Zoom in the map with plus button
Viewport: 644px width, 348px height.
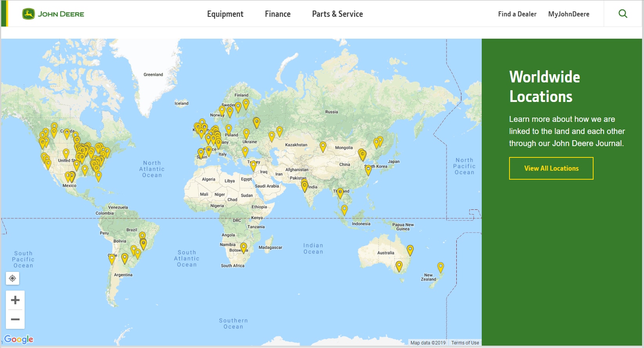click(x=15, y=300)
